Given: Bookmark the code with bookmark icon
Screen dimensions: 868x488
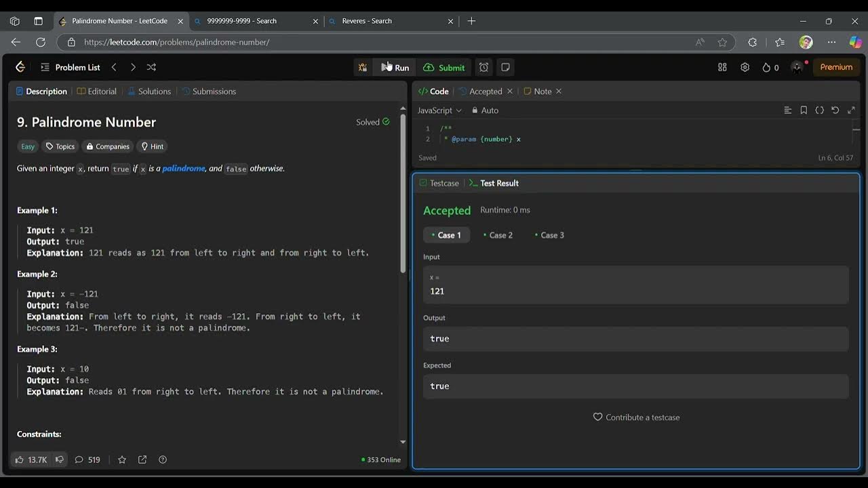Looking at the screenshot, I should [804, 110].
